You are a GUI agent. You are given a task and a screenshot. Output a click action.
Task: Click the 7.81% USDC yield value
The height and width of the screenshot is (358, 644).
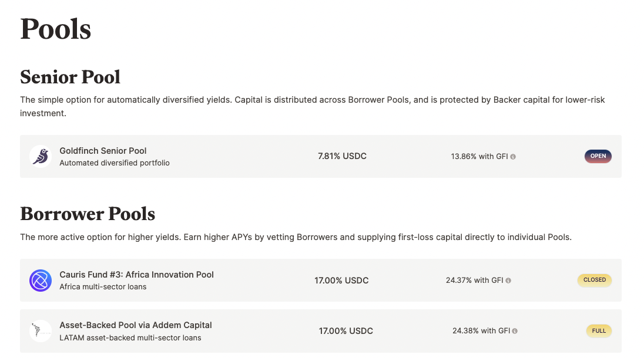342,156
